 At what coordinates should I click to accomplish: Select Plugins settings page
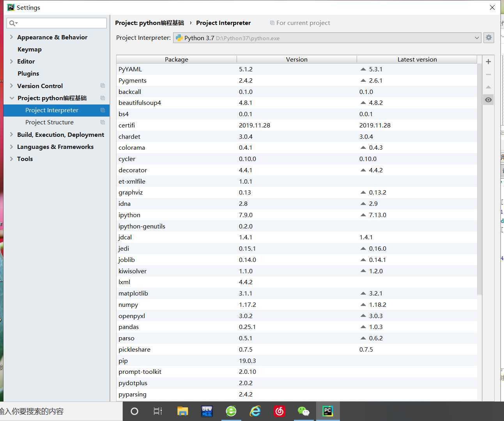pos(28,73)
